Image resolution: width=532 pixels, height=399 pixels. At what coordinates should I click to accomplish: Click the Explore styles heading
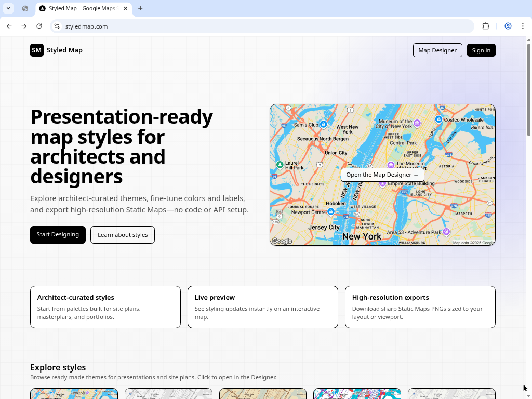(58, 367)
